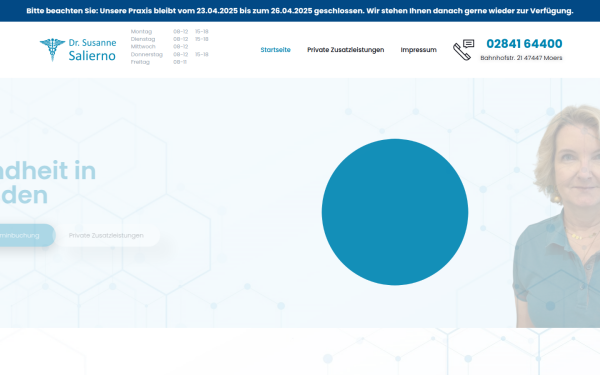Click the Dr. Susanne Salierno logo text
This screenshot has height=375, width=600.
coord(92,50)
